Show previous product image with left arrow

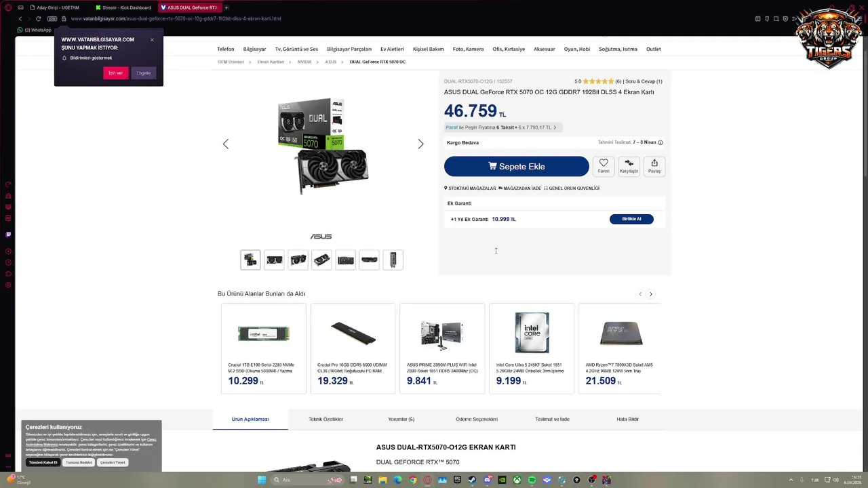226,144
